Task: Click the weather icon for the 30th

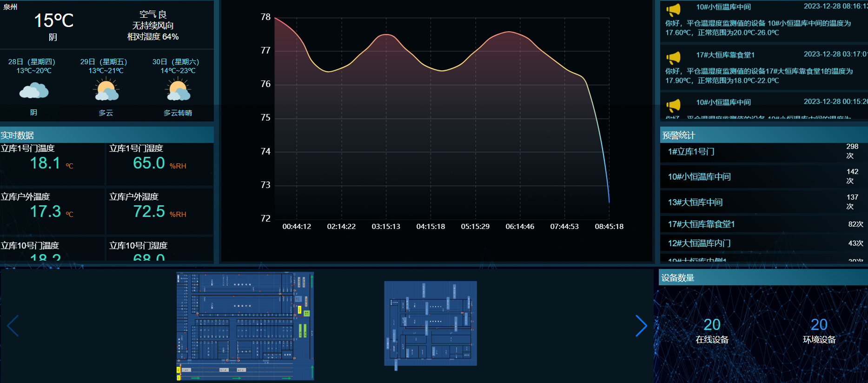Action: 179,89
